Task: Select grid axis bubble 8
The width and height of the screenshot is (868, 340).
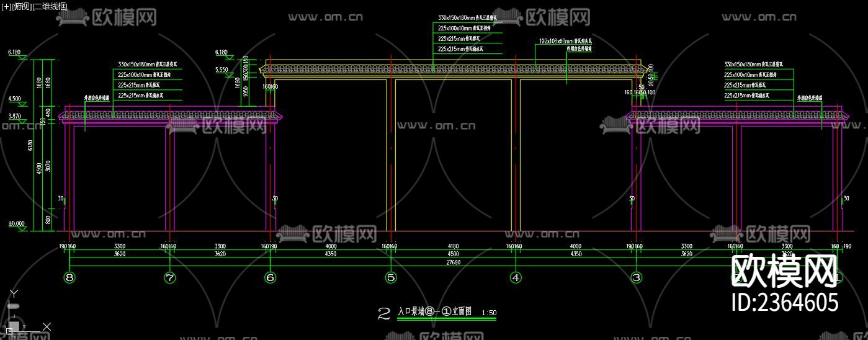Action: (x=69, y=277)
